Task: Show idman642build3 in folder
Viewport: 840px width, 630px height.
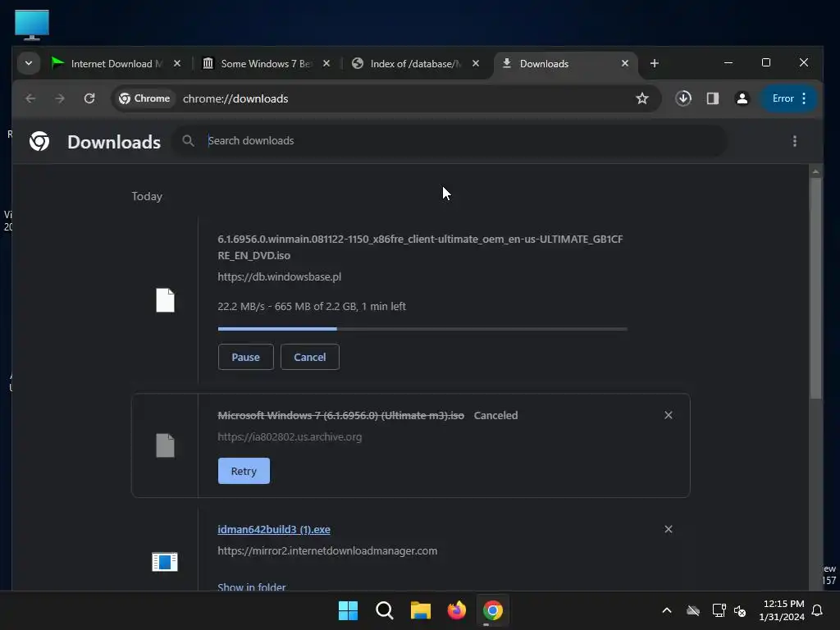Action: pyautogui.click(x=251, y=586)
